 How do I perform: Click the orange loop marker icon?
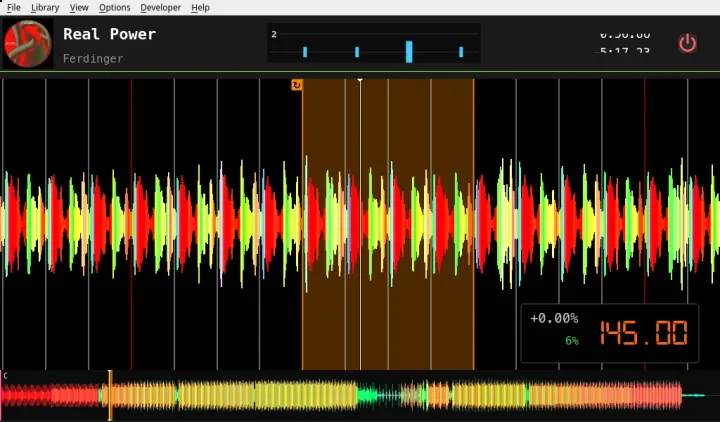click(x=297, y=85)
